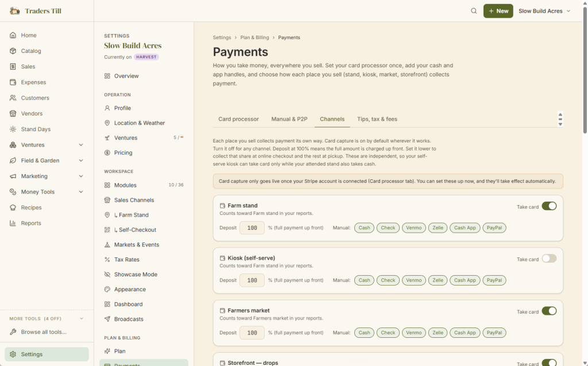
Task: Toggle Cash App chip for Farmers market
Action: pos(465,333)
